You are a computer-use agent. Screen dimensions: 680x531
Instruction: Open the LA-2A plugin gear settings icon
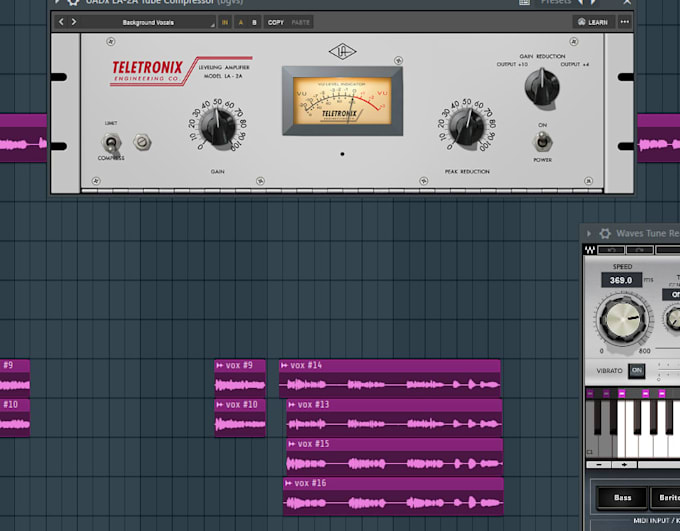pyautogui.click(x=74, y=2)
